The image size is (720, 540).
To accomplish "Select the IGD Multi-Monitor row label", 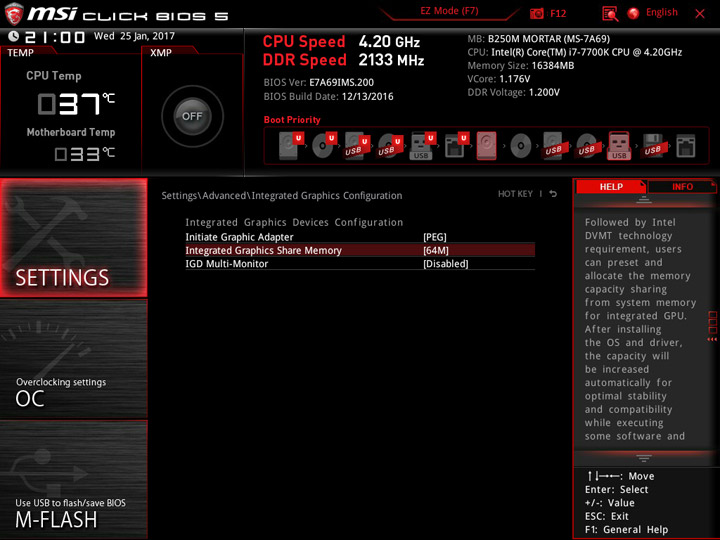I will point(227,264).
